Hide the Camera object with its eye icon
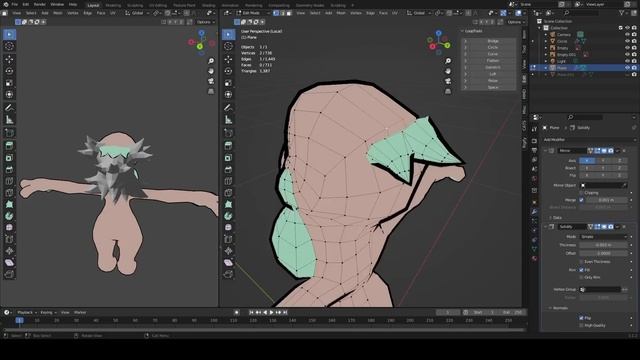The height and width of the screenshot is (360, 640). (627, 35)
